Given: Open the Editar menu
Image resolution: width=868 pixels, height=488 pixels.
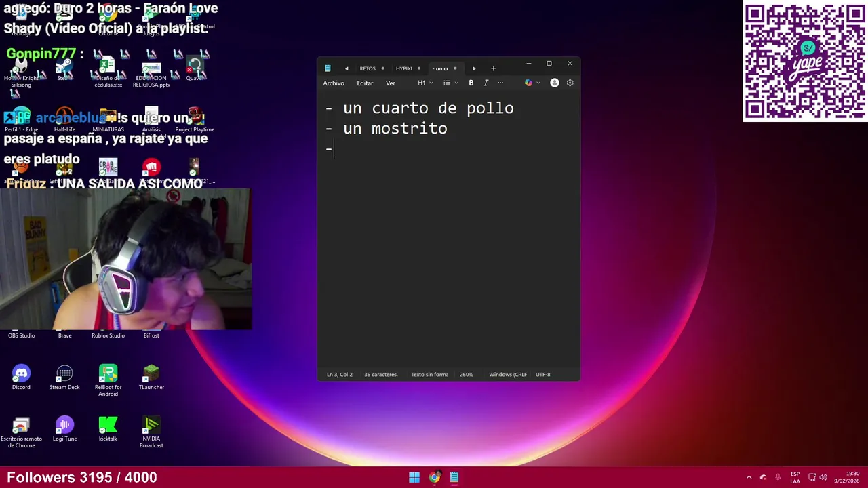Looking at the screenshot, I should tap(365, 83).
